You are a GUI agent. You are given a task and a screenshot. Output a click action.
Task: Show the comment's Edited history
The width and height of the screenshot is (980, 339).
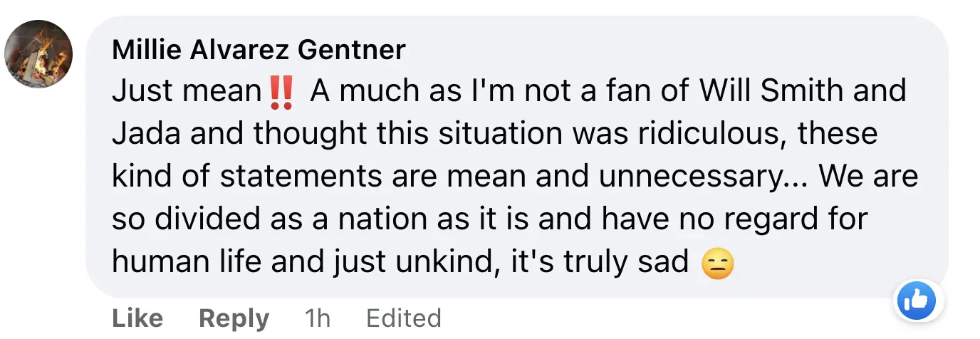[403, 318]
